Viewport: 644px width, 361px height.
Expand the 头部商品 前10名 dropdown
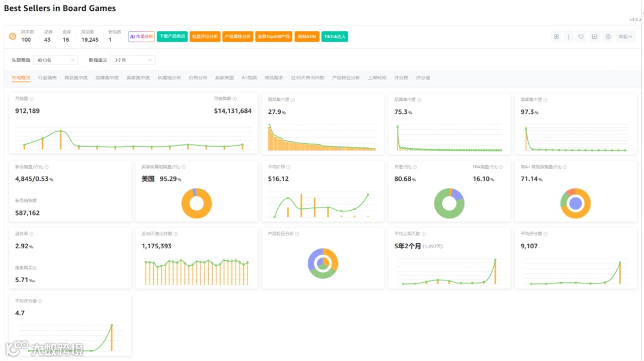click(55, 60)
